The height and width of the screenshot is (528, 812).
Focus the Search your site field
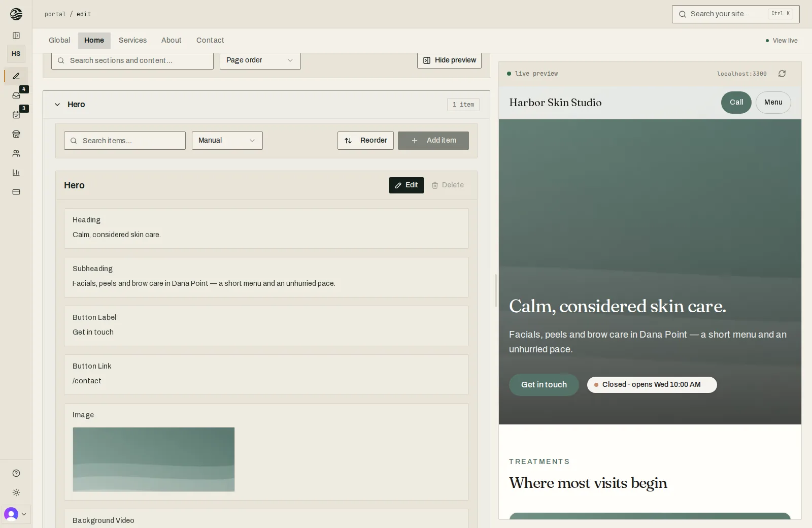(x=736, y=14)
